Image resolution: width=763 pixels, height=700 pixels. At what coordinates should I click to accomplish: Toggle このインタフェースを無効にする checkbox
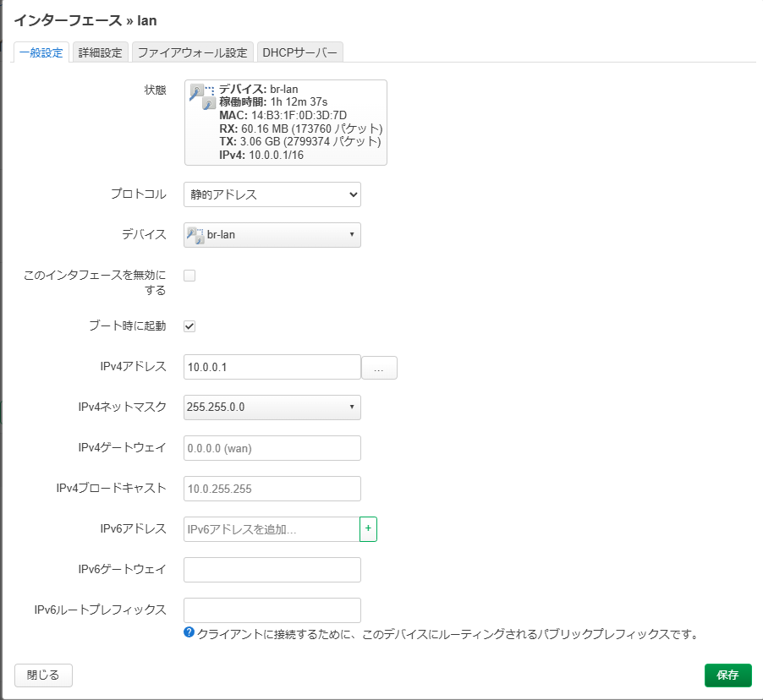pyautogui.click(x=189, y=276)
